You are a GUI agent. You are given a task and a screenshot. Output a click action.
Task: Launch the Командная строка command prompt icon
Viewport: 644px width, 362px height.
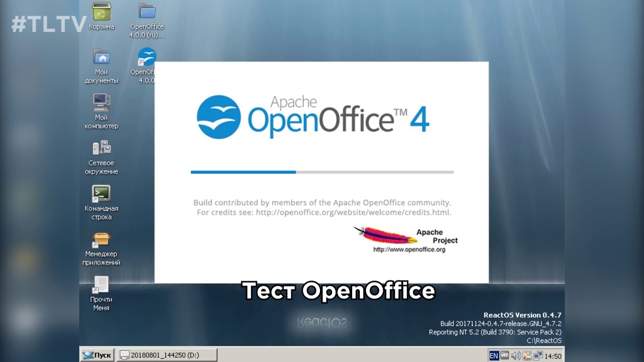click(102, 203)
